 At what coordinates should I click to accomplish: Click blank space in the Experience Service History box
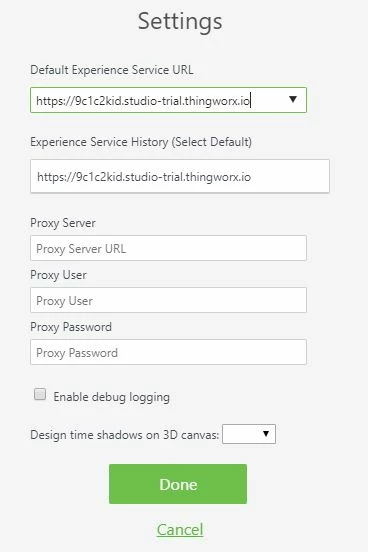[291, 176]
